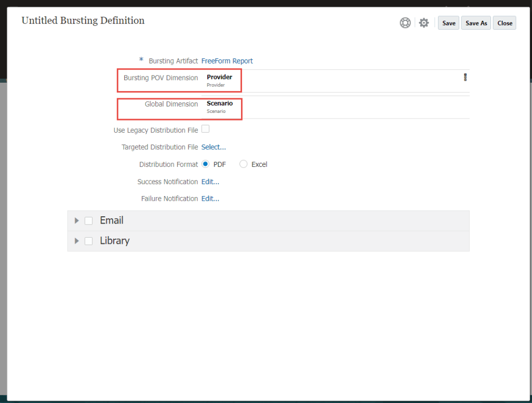This screenshot has height=403, width=532.
Task: Expand the Email section triangle
Action: (x=77, y=220)
